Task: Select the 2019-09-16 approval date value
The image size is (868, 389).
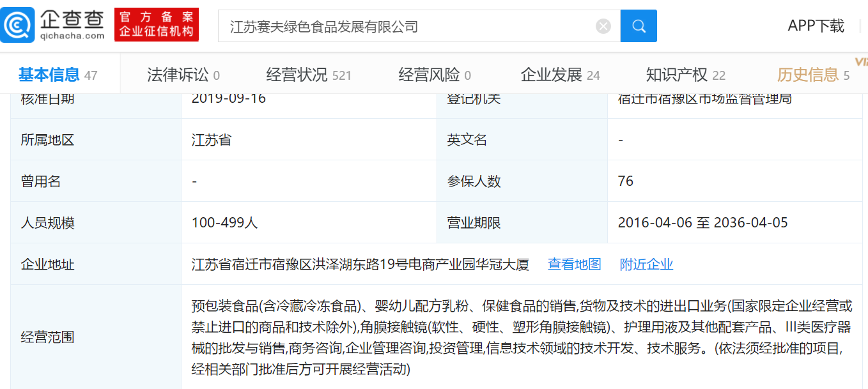Action: tap(229, 98)
